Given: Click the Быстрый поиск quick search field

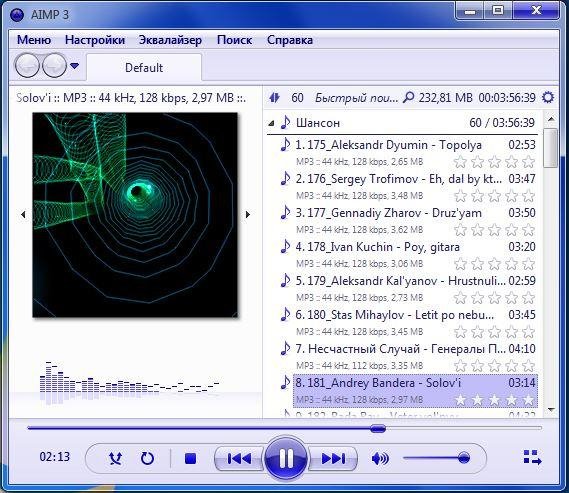Looking at the screenshot, I should click(356, 98).
